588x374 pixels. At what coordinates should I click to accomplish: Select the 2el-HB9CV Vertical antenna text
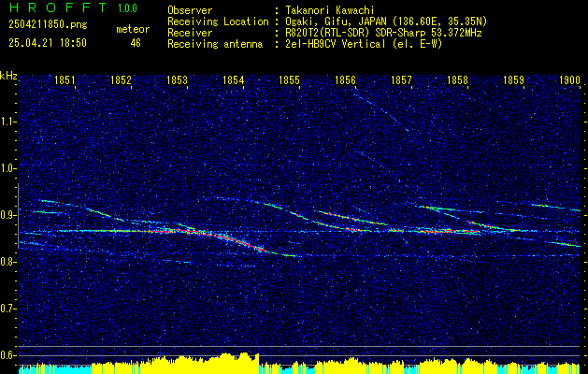point(362,44)
